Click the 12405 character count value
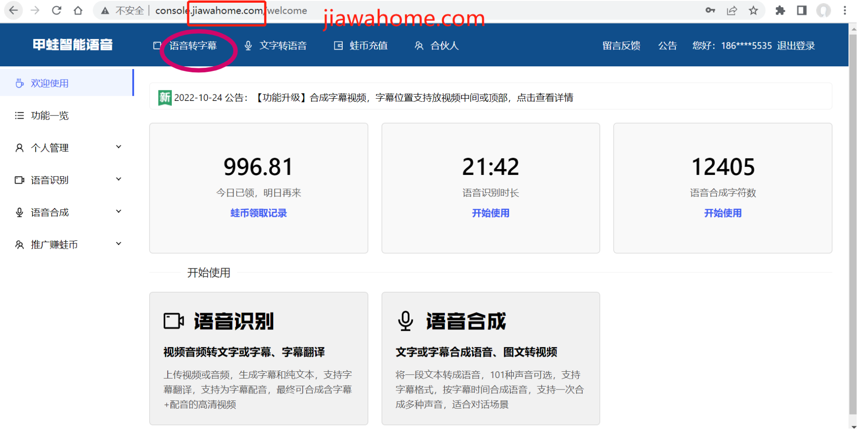868x434 pixels. [x=723, y=167]
